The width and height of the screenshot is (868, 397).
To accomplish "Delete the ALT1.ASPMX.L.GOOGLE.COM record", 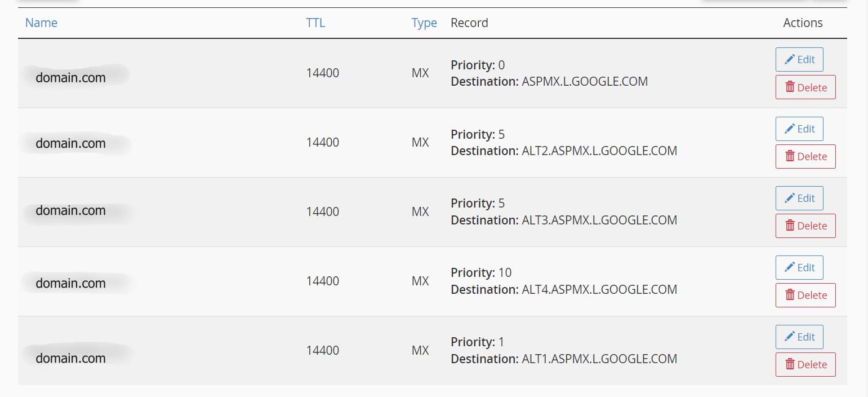I will click(805, 365).
